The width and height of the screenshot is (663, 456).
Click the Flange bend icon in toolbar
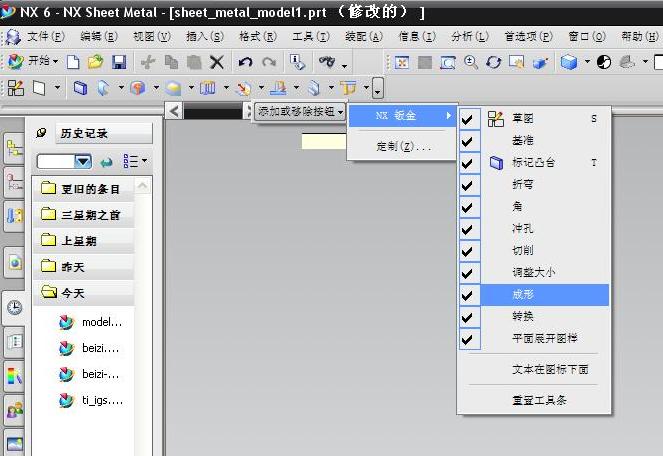point(103,88)
